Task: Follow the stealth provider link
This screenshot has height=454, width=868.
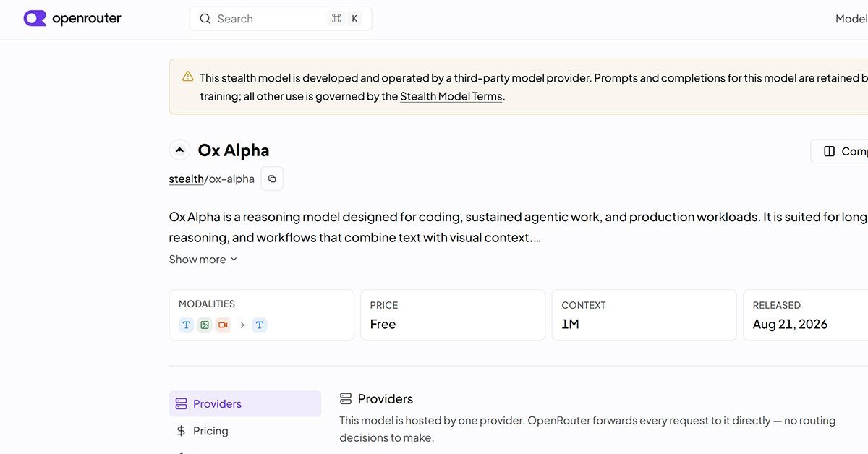Action: click(x=187, y=179)
